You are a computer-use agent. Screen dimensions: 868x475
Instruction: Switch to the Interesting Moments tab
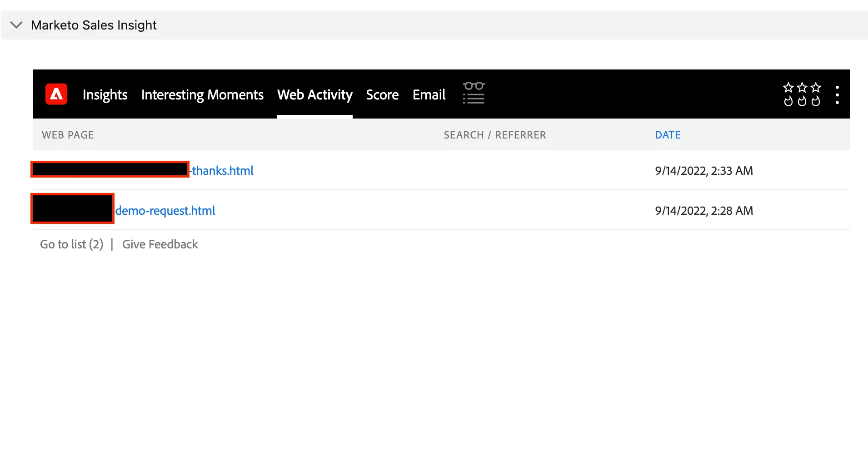click(x=202, y=94)
